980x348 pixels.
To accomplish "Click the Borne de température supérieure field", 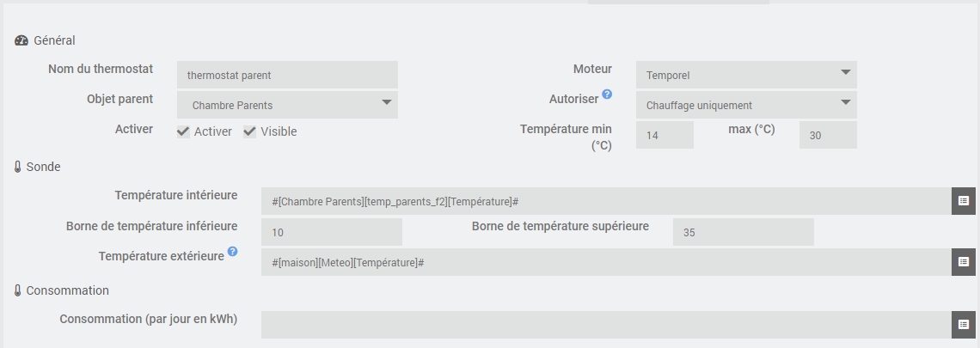I will coord(743,232).
